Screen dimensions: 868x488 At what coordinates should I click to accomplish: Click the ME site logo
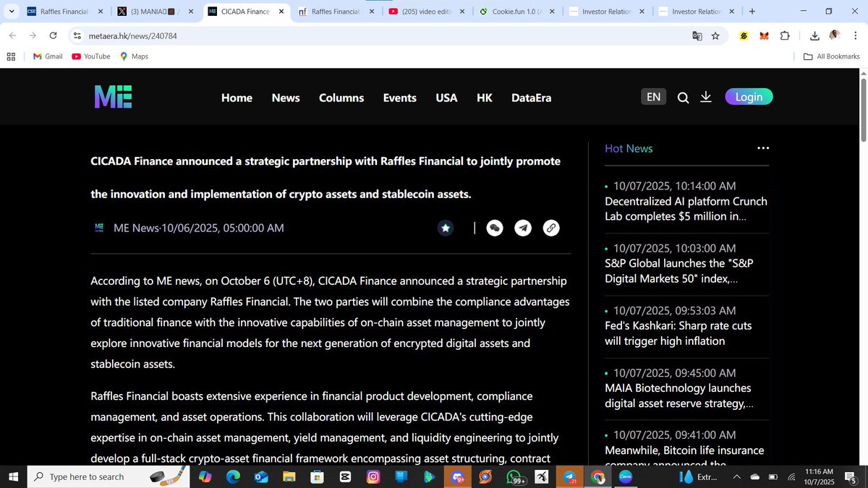pos(113,97)
